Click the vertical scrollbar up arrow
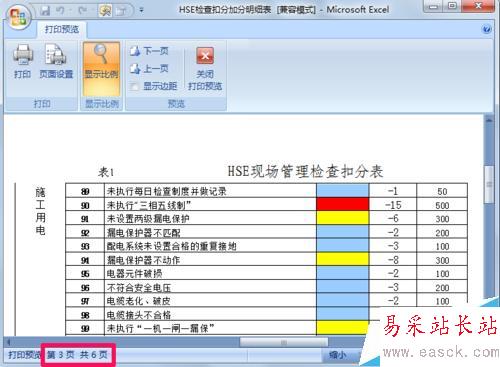 [x=489, y=120]
